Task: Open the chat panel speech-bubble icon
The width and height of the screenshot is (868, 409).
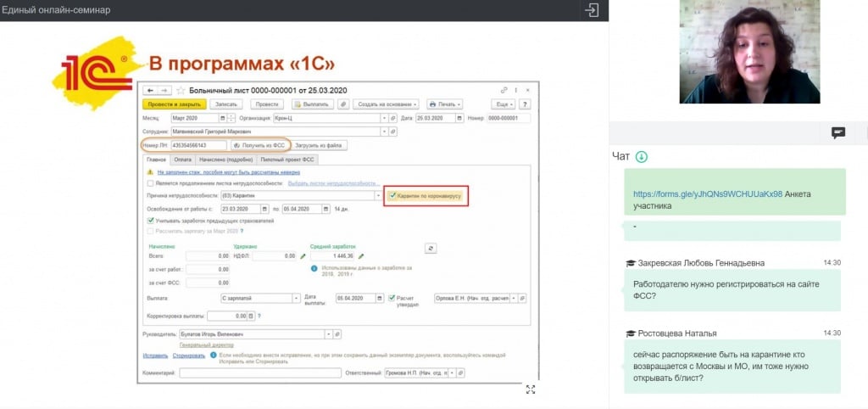Action: (838, 132)
